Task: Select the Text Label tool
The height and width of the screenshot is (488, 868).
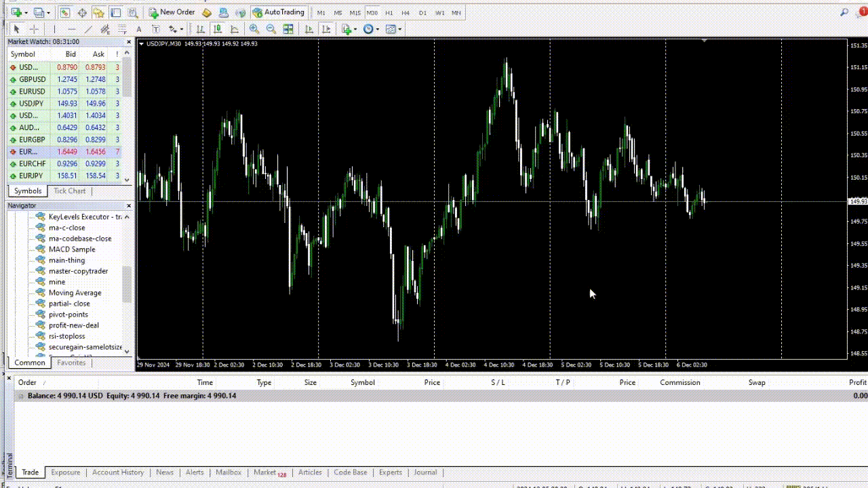Action: (156, 29)
